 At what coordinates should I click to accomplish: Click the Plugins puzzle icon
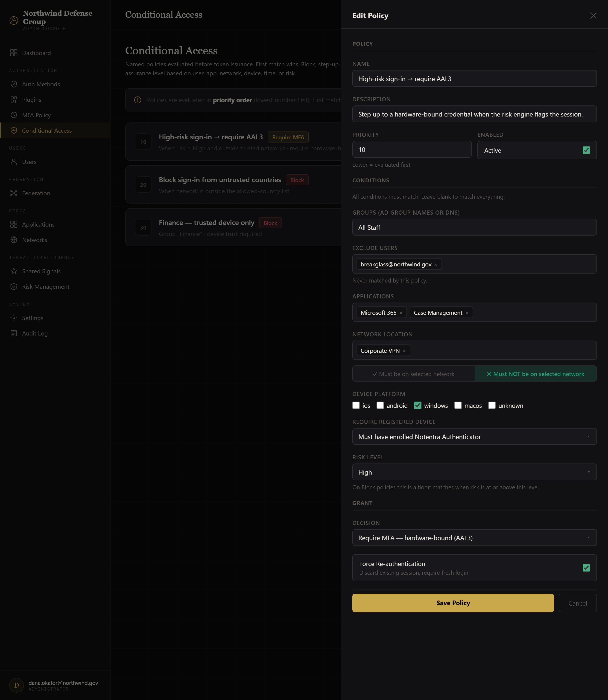[x=14, y=100]
